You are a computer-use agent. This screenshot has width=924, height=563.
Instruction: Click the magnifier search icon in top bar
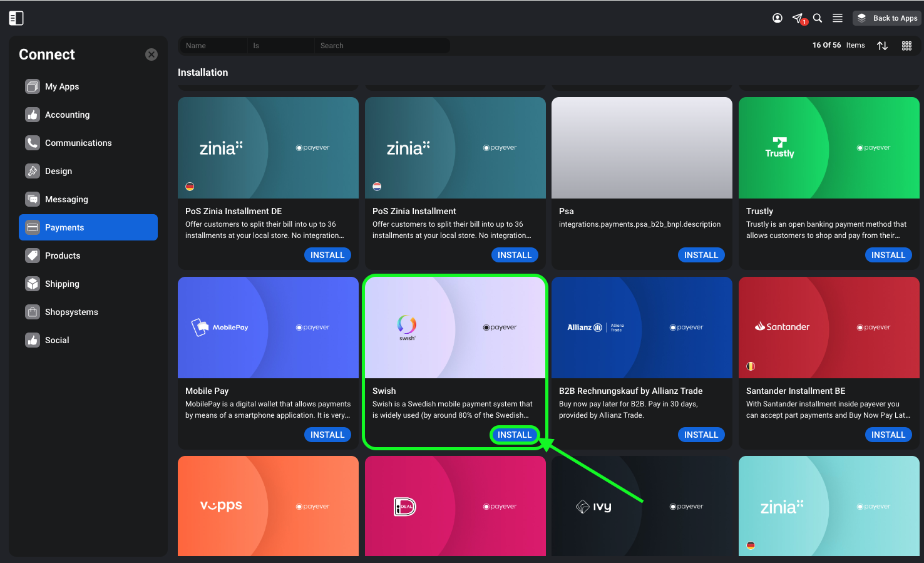(x=818, y=18)
